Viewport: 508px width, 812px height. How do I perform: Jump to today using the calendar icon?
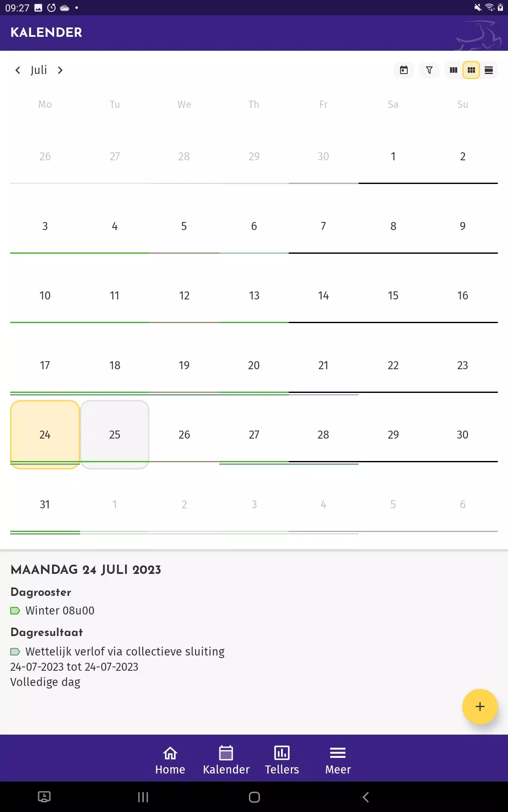[x=404, y=70]
